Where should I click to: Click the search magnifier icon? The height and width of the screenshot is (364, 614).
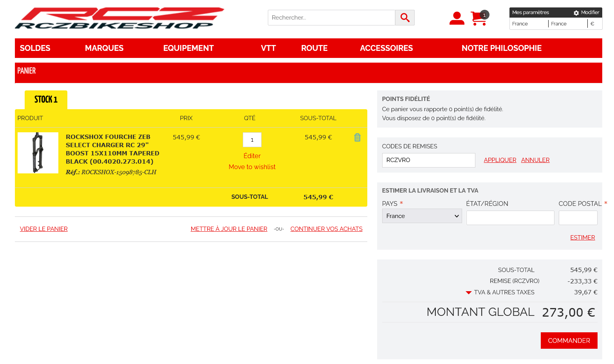click(x=405, y=18)
